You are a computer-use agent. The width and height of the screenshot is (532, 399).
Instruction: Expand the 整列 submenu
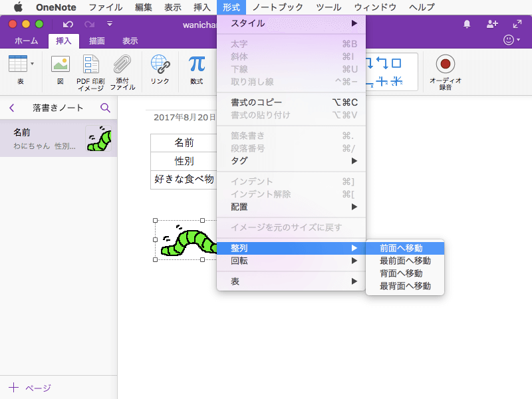click(291, 248)
